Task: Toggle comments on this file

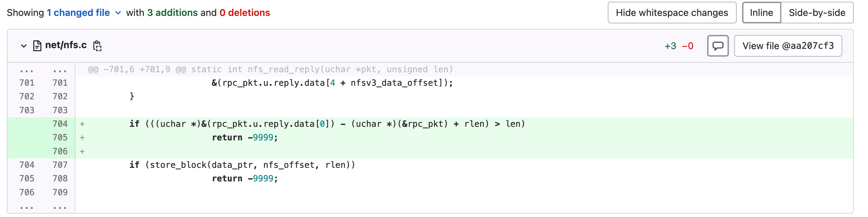Action: coord(718,46)
